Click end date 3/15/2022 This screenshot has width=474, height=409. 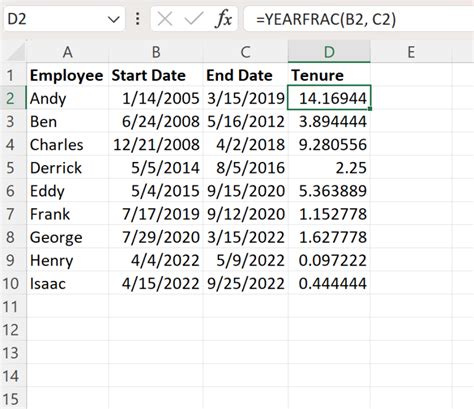246,237
